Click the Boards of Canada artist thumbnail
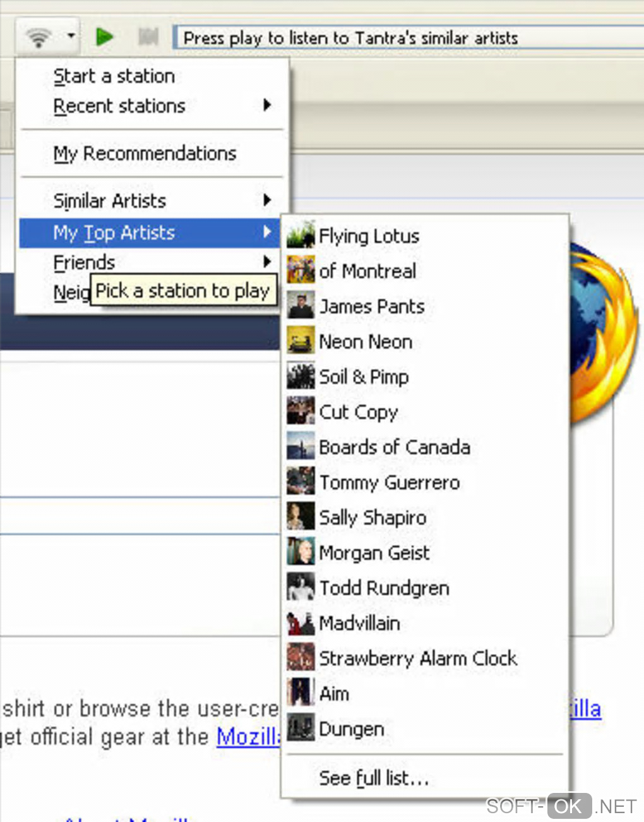Viewport: 644px width, 822px height. click(301, 445)
